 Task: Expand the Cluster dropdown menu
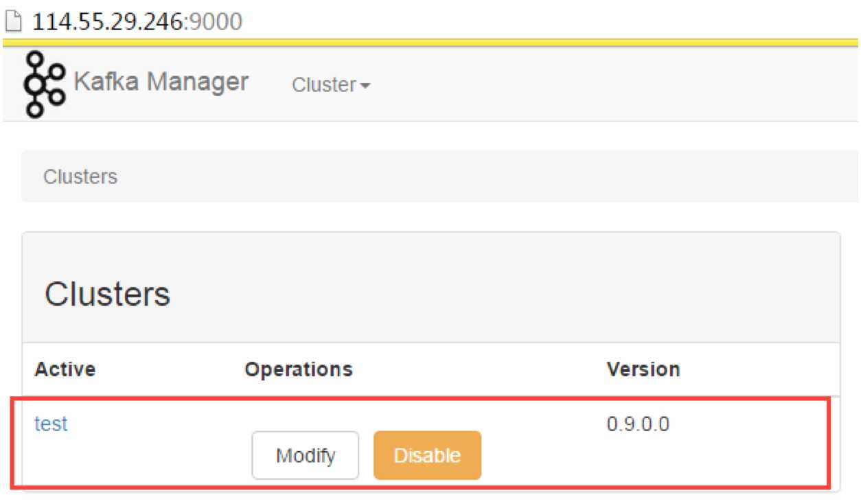331,85
